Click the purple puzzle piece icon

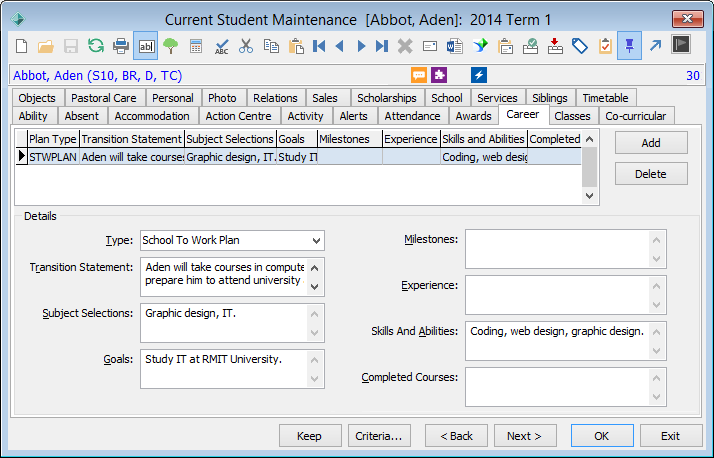[x=439, y=75]
